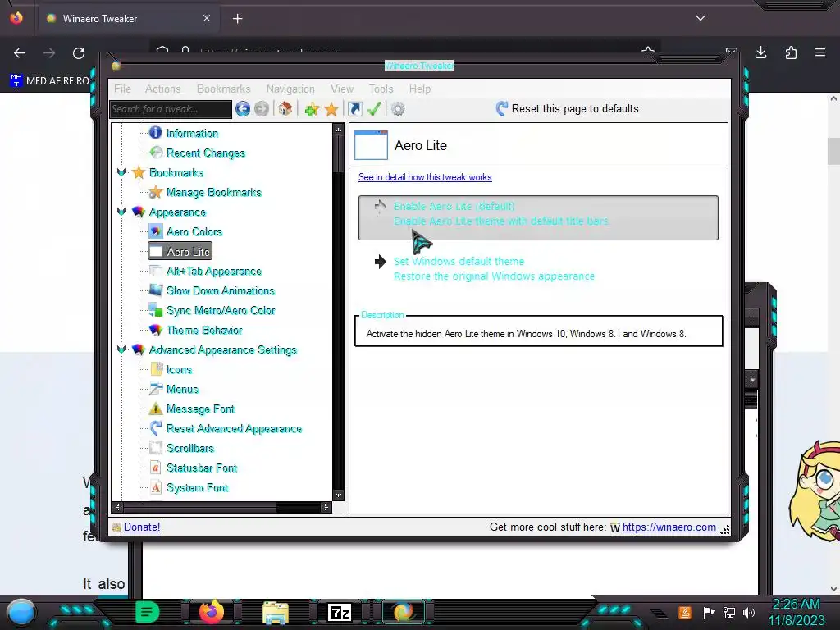
Task: Open the Start orb on taskbar
Action: [x=21, y=613]
